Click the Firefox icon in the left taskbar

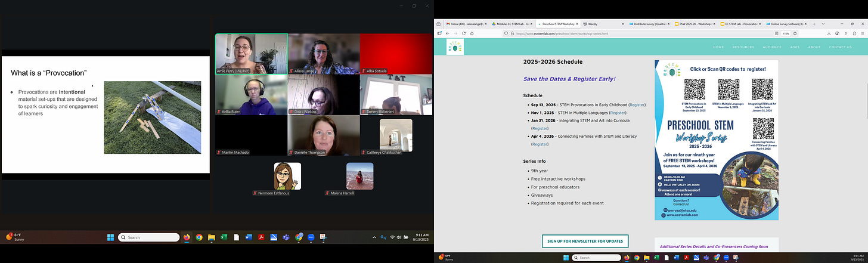coord(187,237)
